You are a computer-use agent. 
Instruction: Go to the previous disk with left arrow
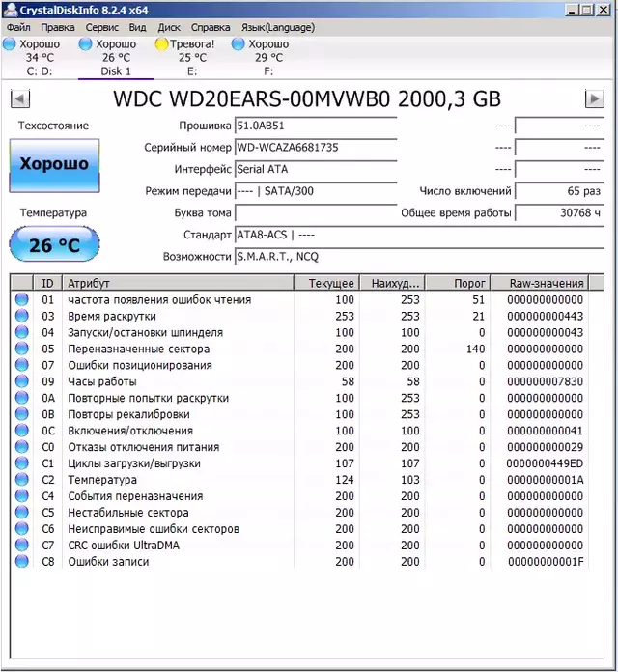pyautogui.click(x=20, y=99)
